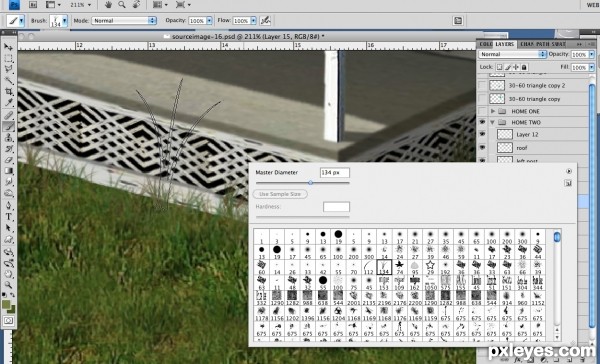Viewport: 600px width, 364px height.
Task: Hide the HOME TWO group
Action: pos(482,122)
